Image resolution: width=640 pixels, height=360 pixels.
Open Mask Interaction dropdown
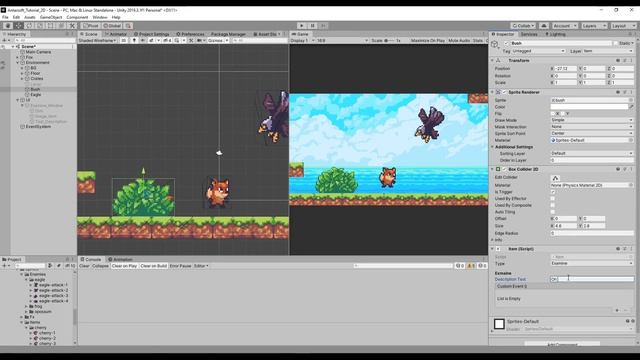click(x=592, y=127)
